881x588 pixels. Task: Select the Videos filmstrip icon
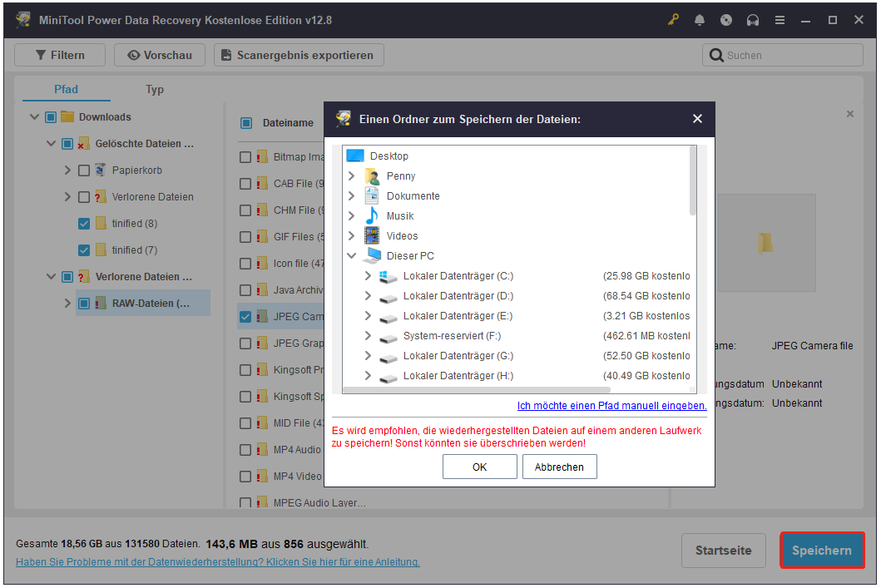pyautogui.click(x=372, y=235)
